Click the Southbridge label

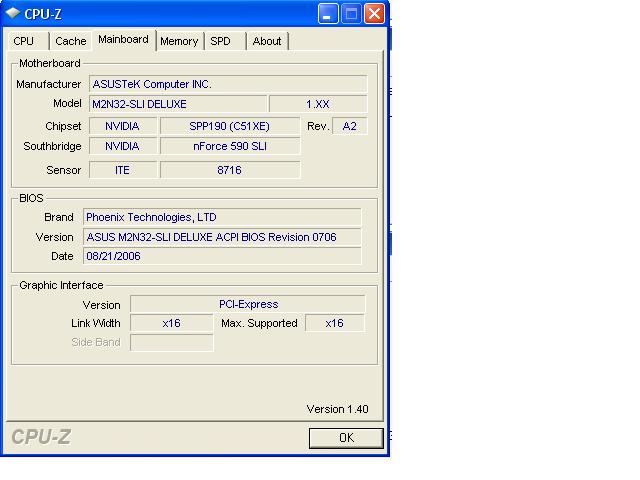52,146
